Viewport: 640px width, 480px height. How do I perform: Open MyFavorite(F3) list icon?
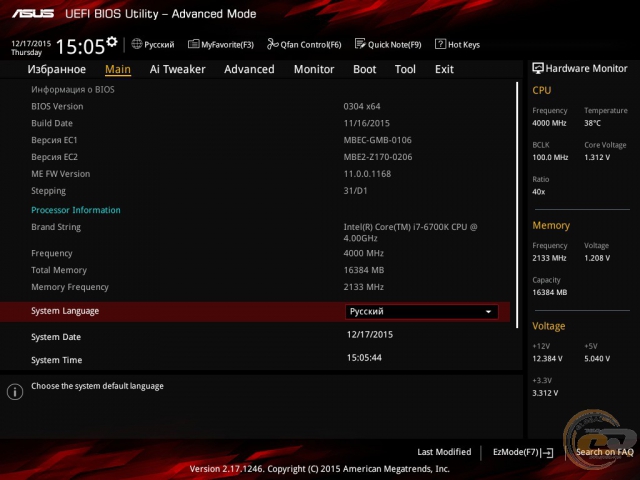tap(193, 44)
